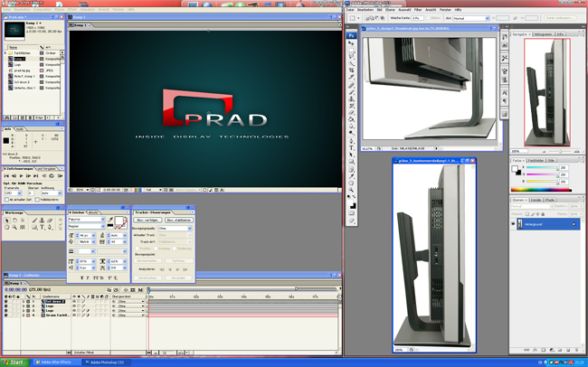
Task: Select the Crop tool in Photoshop
Action: tap(351, 71)
